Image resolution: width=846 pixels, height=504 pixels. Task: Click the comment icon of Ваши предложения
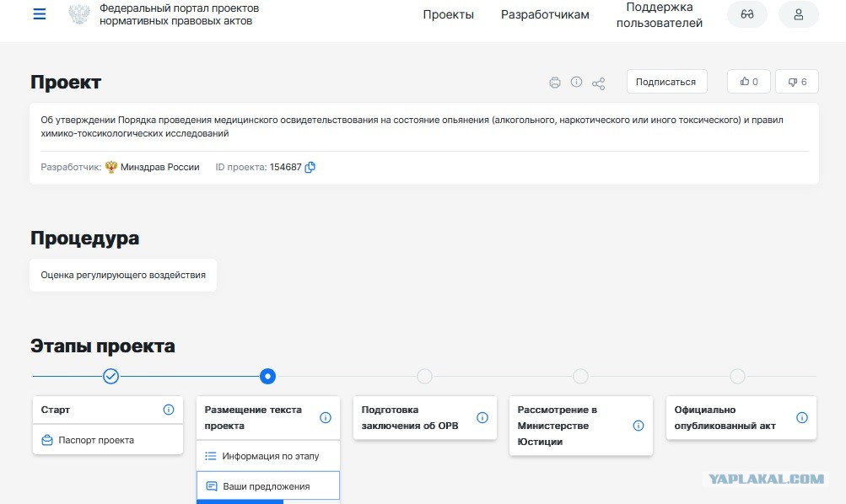(212, 486)
